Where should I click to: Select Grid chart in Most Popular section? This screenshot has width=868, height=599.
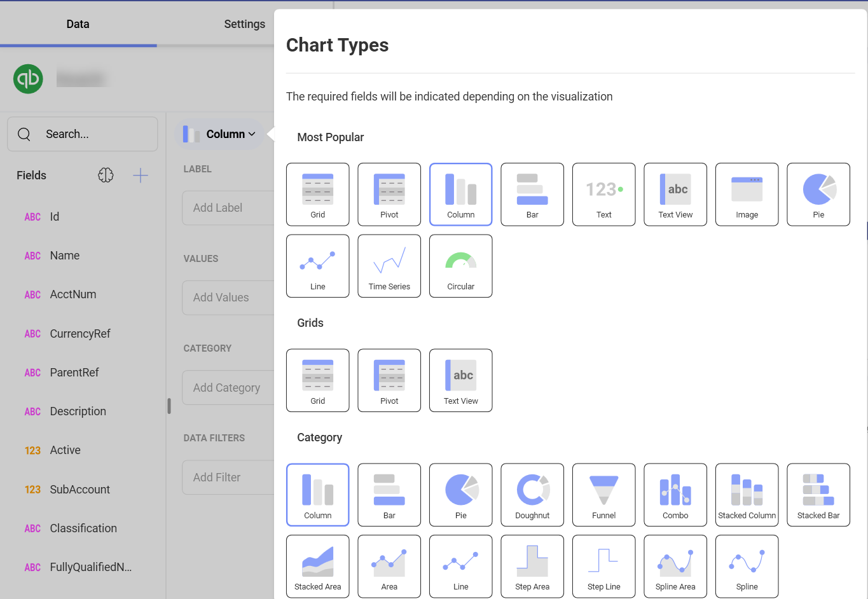[x=318, y=195]
